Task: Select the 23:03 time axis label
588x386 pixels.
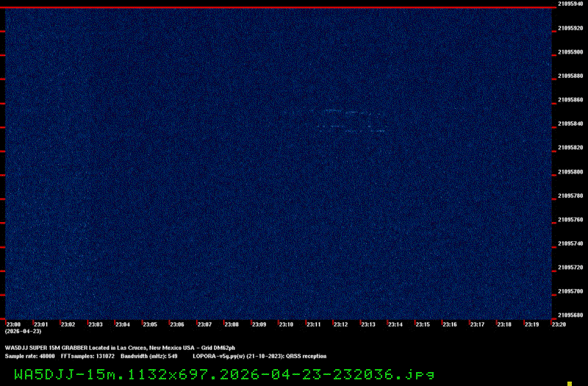Action: [x=96, y=324]
